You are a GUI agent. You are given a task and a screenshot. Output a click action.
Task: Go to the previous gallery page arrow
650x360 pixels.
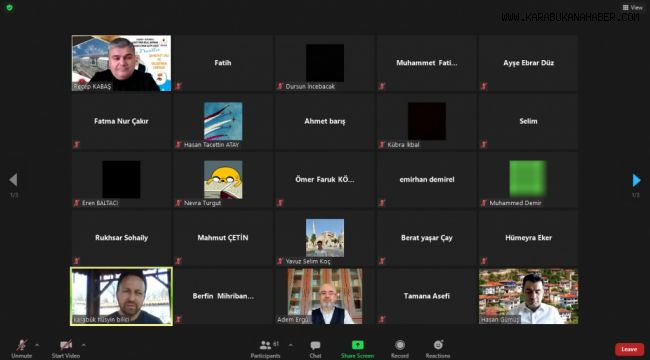pos(13,180)
